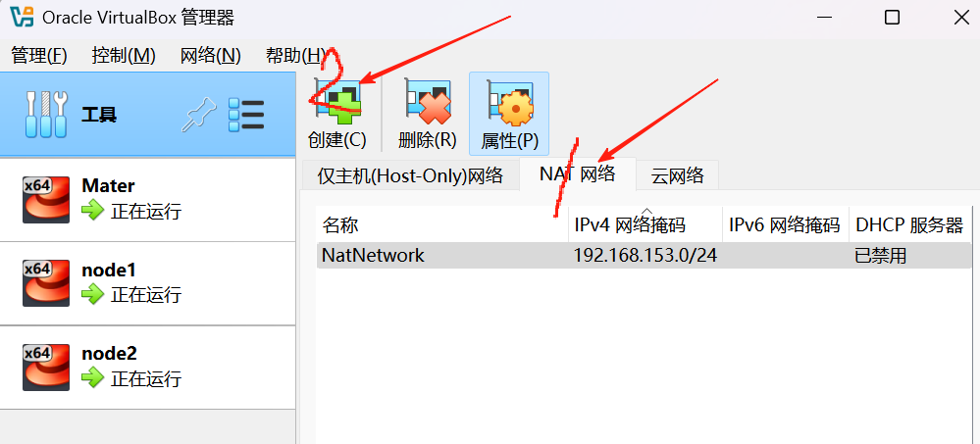Click the Tools pin icon
Image resolution: width=980 pixels, height=444 pixels.
[199, 116]
